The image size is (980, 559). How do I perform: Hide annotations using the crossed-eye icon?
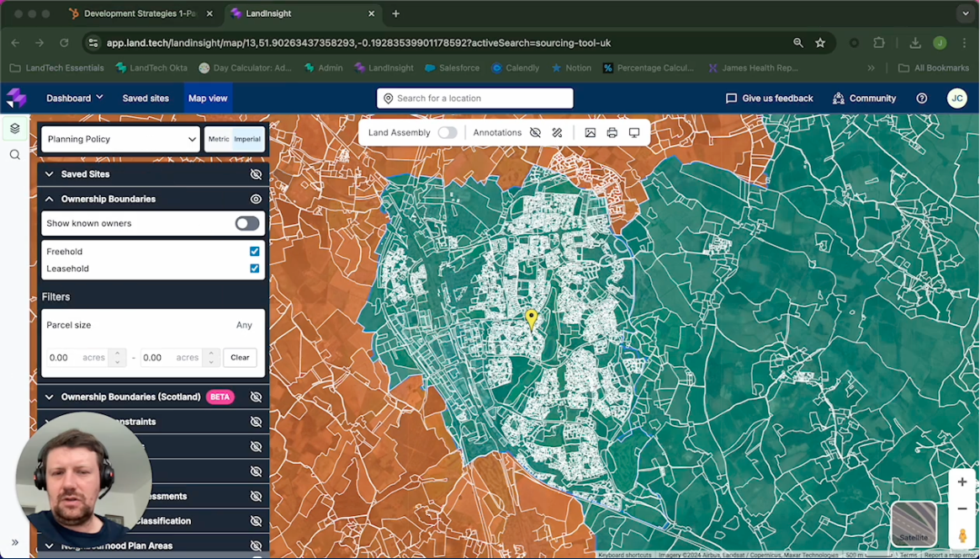[535, 132]
